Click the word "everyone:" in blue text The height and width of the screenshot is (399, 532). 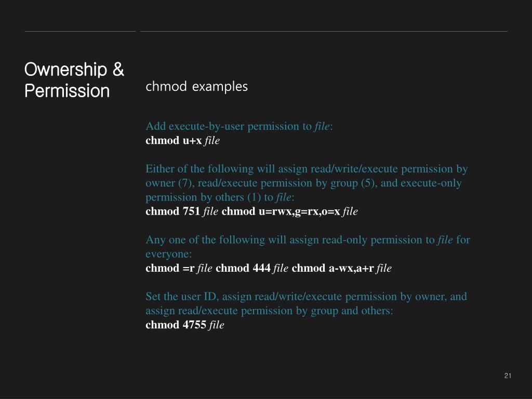click(169, 254)
